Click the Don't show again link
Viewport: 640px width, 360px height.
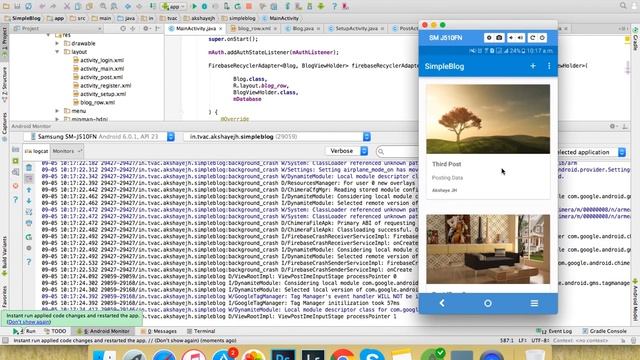(x=29, y=322)
